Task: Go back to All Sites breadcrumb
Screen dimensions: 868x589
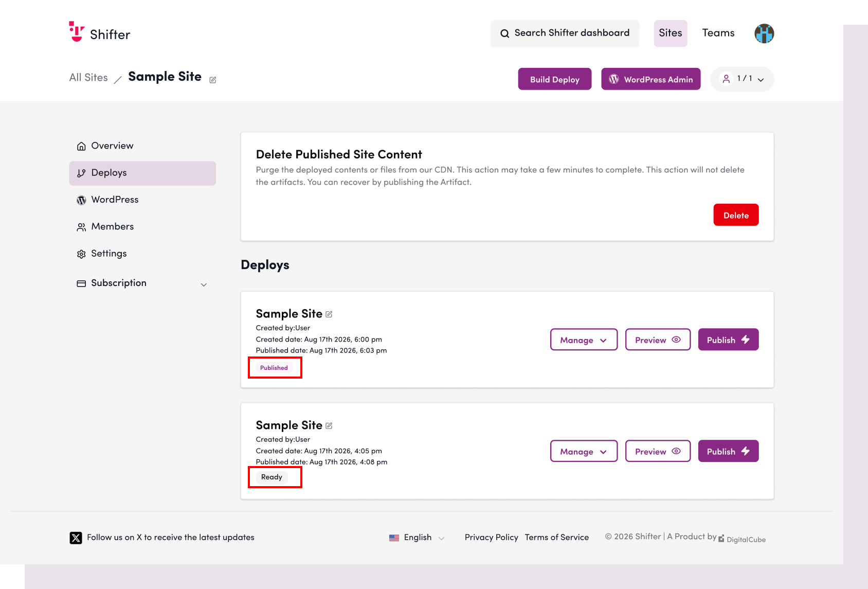Action: (88, 78)
